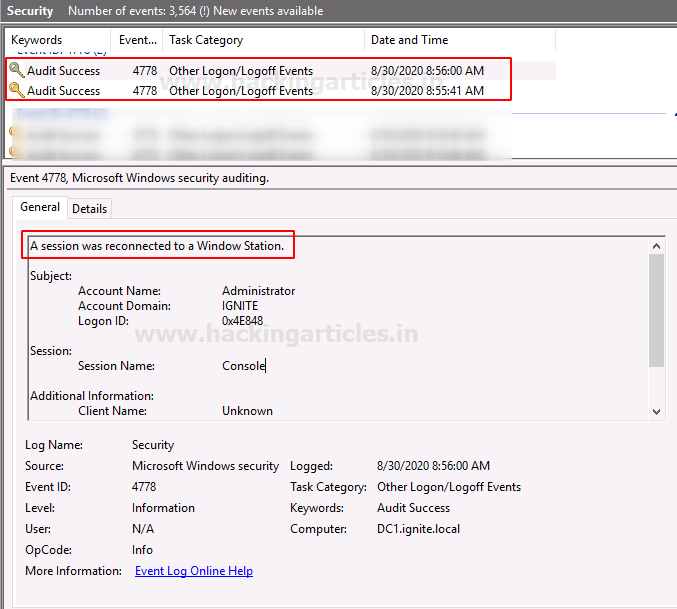677x609 pixels.
Task: Click the Additional Information: section label
Action: click(x=92, y=396)
